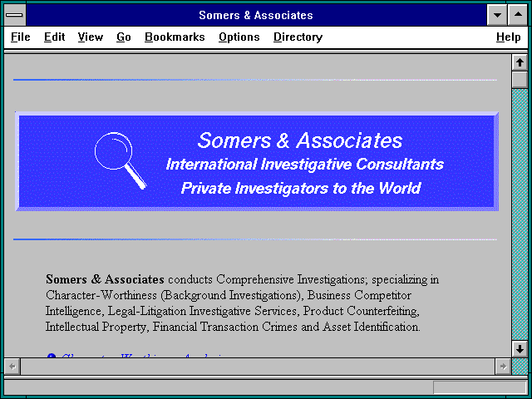Screen dimensions: 532x399
Task: Click the horizontal scrollbar left arrow
Action: (12, 367)
